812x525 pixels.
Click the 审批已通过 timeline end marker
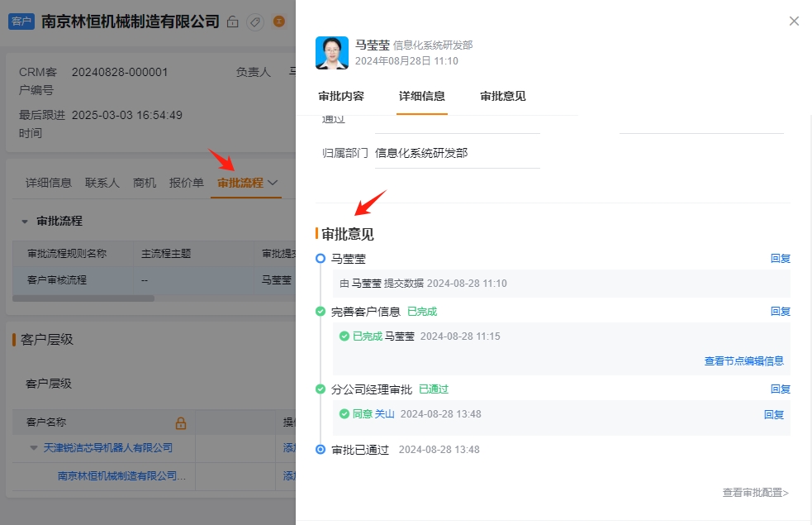coord(321,450)
